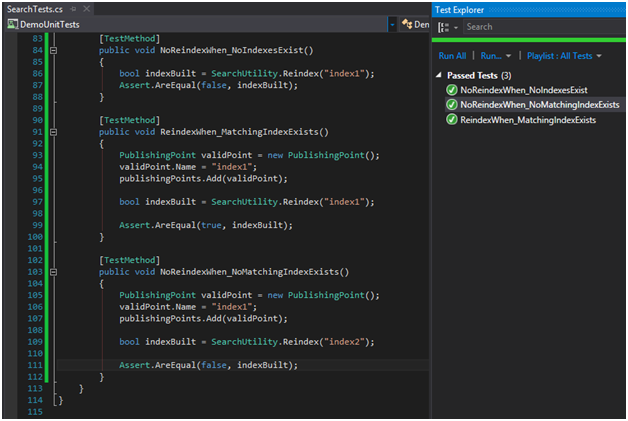This screenshot has height=421, width=628.
Task: Select test NoReindexWhen_NoMatchingIndexExists in Test Explorer
Action: coord(539,105)
